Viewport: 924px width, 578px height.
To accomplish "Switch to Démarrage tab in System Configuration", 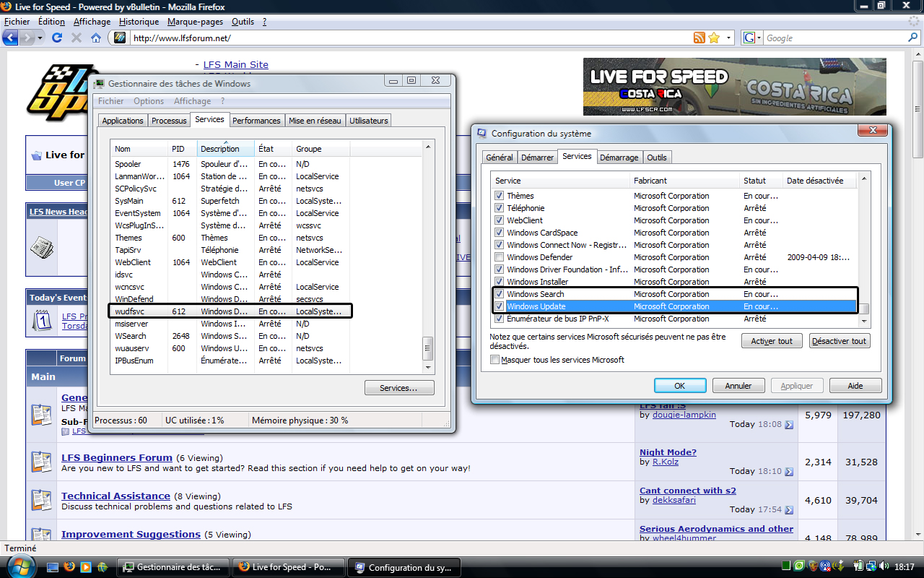I will pos(619,158).
